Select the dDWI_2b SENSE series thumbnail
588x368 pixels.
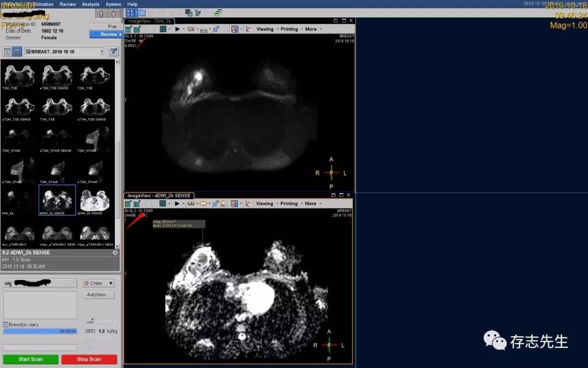[x=57, y=200]
